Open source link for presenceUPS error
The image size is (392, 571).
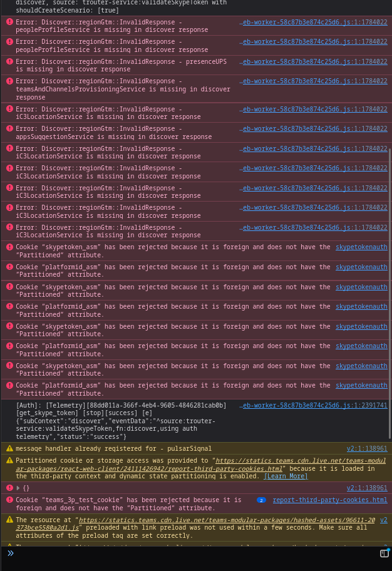[x=313, y=61]
